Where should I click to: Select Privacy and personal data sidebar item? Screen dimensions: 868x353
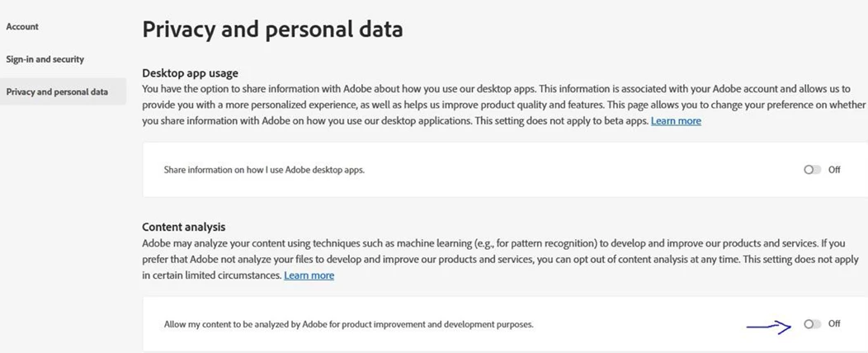pos(57,92)
